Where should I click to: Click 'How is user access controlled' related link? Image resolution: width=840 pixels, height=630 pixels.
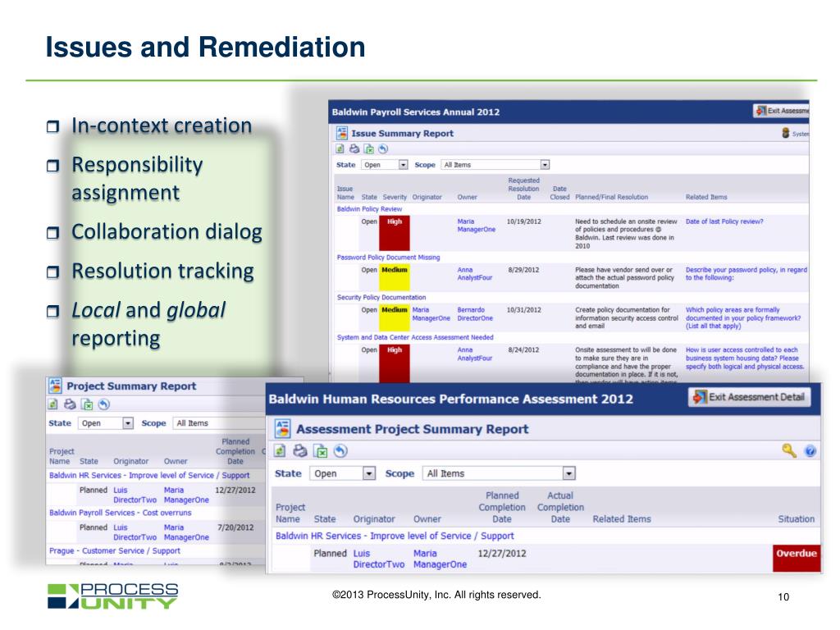tap(745, 358)
